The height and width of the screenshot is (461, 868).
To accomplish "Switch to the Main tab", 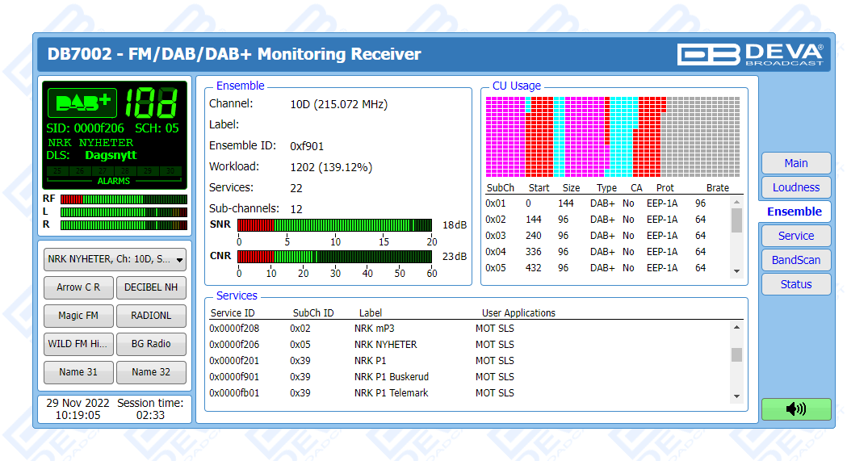I will (795, 163).
